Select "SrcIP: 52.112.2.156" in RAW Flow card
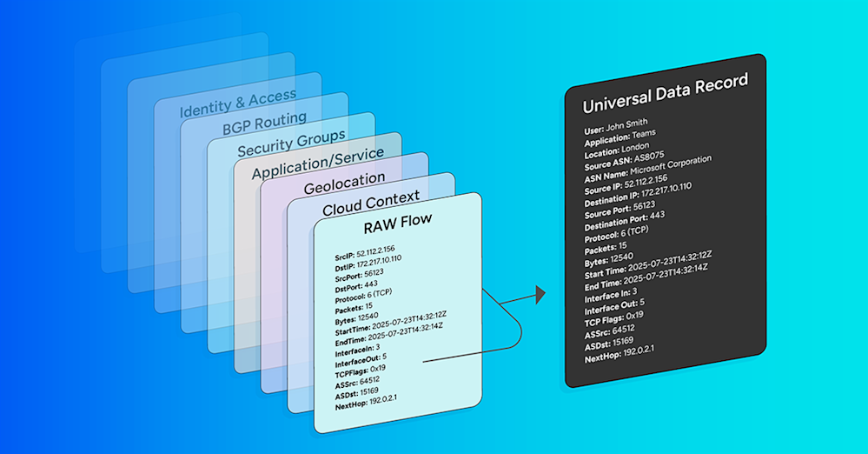Viewport: 868px width, 454px height. 365,253
